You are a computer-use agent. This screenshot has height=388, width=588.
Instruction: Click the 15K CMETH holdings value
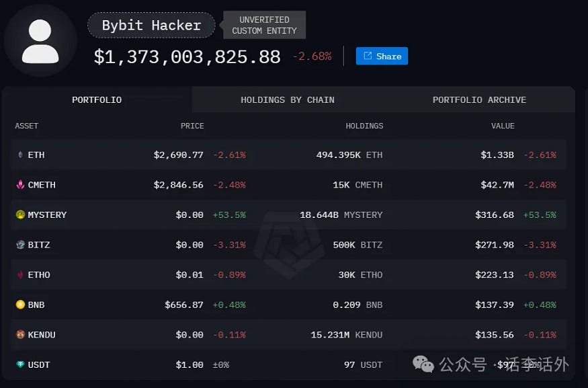[x=358, y=185]
